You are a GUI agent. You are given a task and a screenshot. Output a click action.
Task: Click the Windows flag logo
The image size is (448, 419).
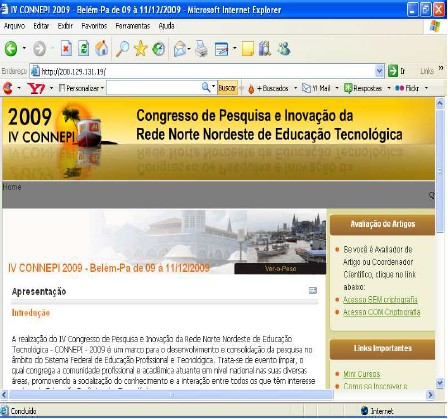(x=435, y=26)
